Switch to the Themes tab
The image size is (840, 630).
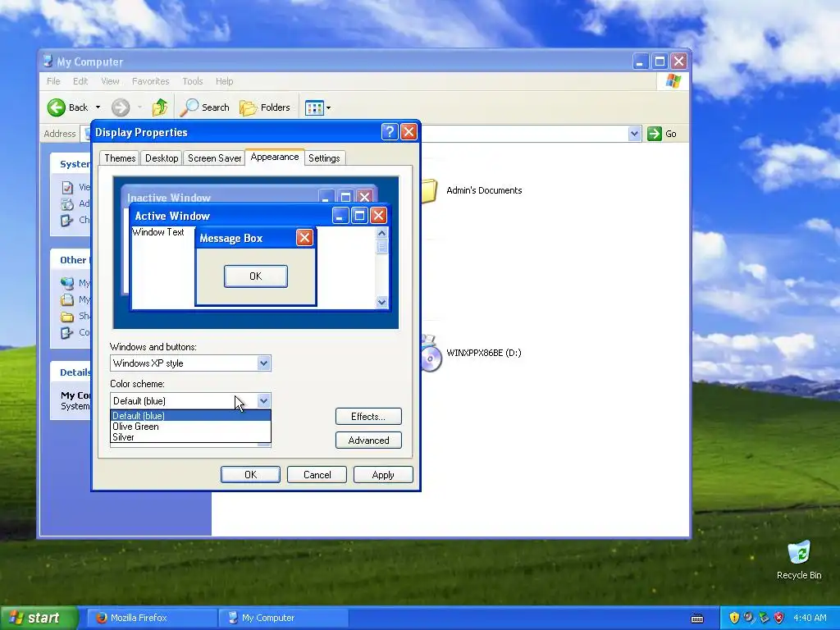[120, 158]
